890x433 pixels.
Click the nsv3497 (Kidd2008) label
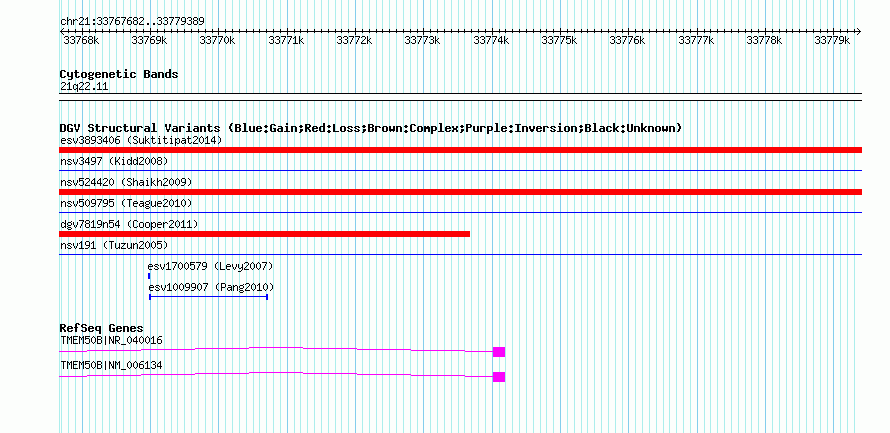pyautogui.click(x=114, y=161)
